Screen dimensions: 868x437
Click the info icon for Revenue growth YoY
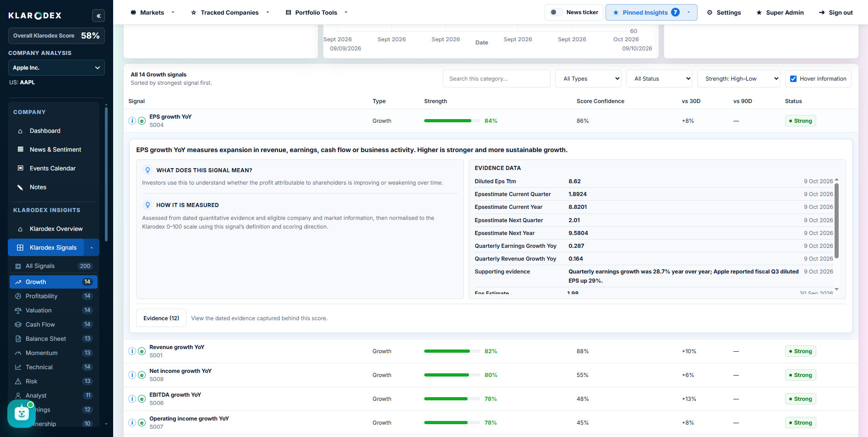(x=132, y=351)
